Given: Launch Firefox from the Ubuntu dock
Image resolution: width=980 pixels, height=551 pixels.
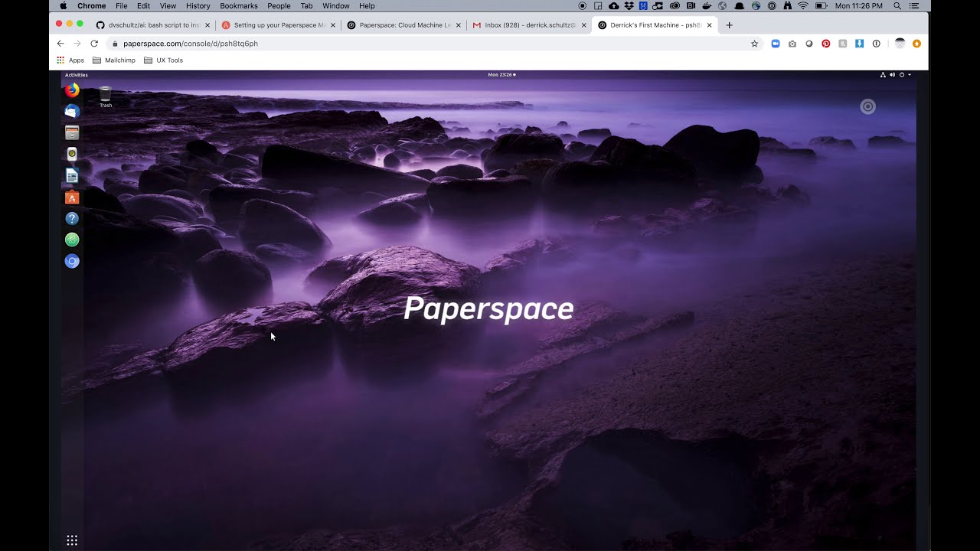Looking at the screenshot, I should tap(72, 90).
